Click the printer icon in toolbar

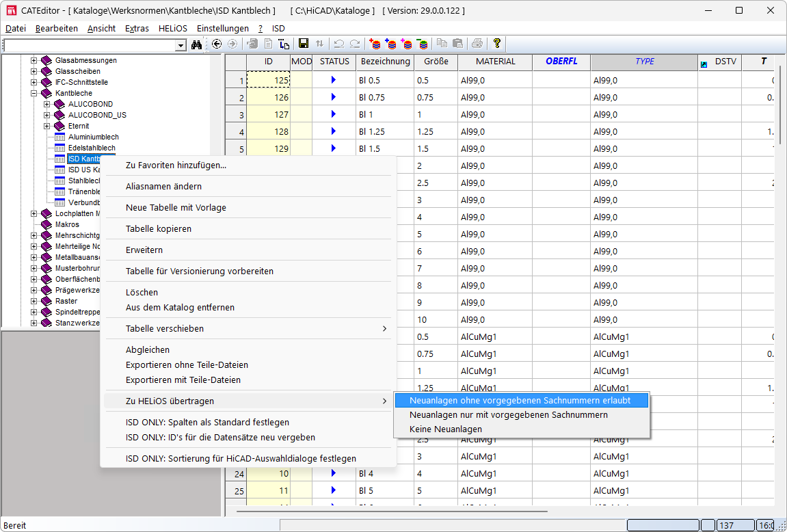[477, 44]
